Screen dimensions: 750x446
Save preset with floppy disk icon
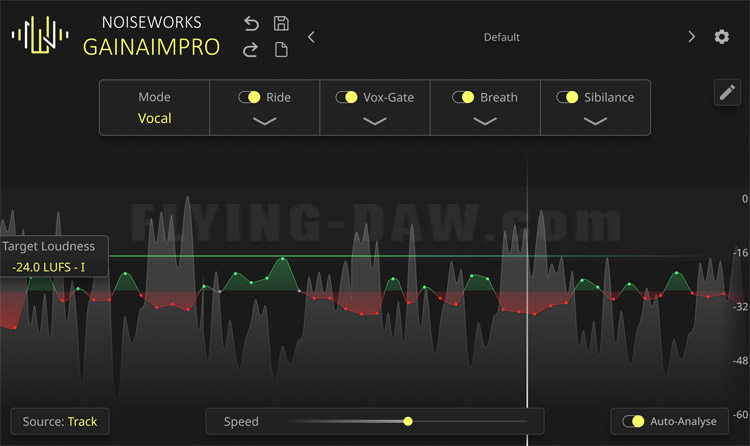click(x=281, y=23)
